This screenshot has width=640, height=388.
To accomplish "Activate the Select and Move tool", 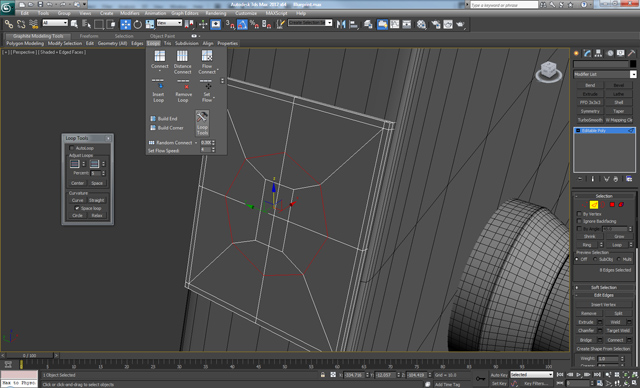I will 125,24.
